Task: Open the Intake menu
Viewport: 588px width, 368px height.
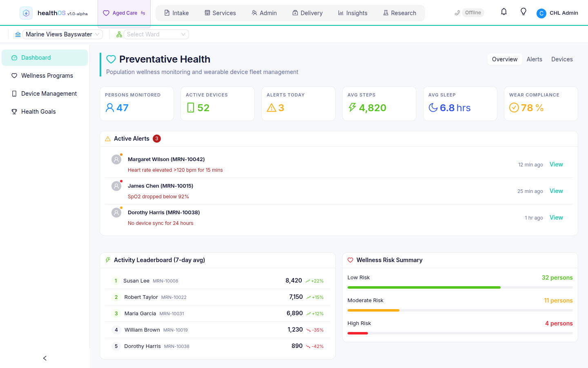Action: [x=176, y=13]
